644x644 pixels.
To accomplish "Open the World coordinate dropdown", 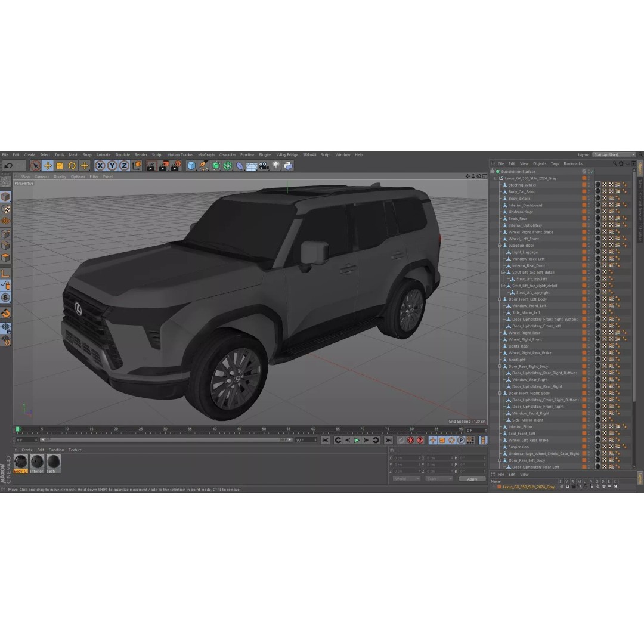I will click(x=407, y=479).
